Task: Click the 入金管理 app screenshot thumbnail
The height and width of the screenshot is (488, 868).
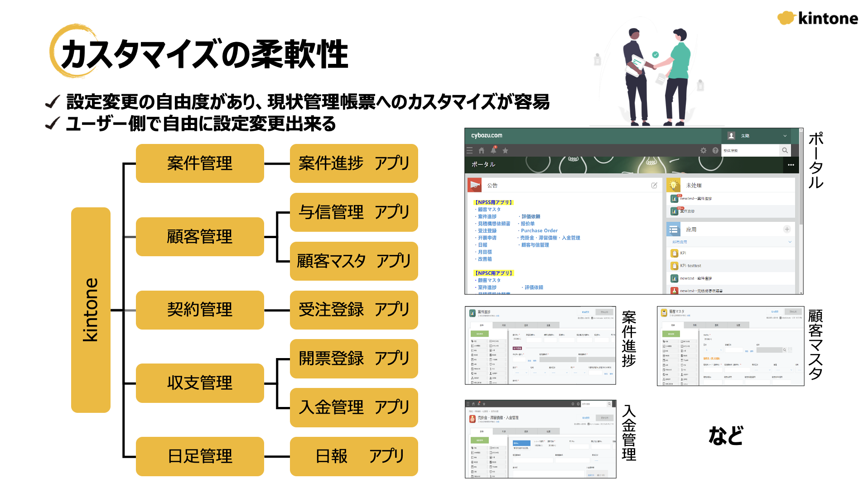Action: coord(540,439)
